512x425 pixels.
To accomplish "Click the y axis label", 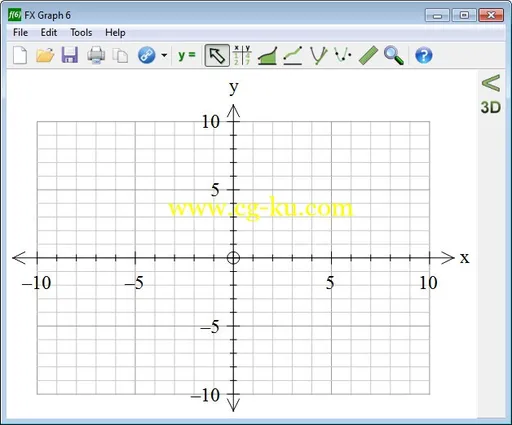I will [234, 87].
